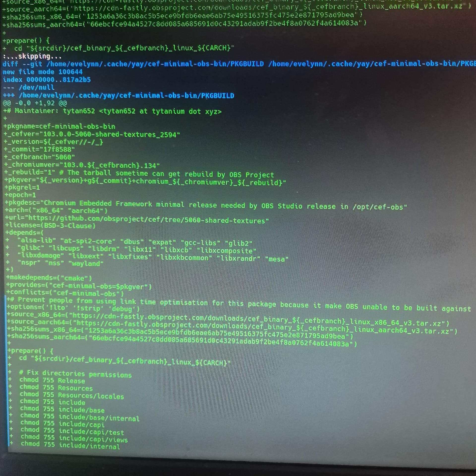
Task: Click the '--- /dev/null' line
Action: pos(29,87)
